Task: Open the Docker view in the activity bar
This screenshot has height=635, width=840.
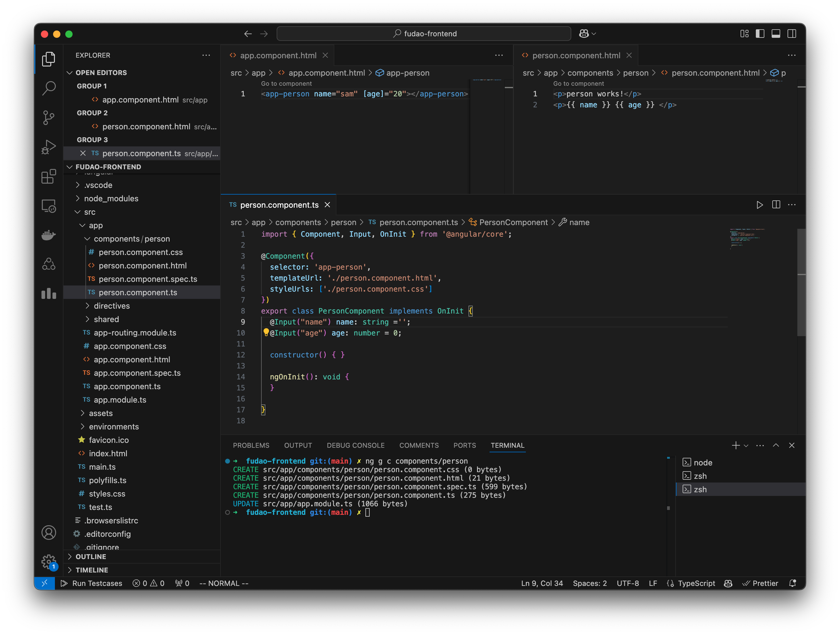Action: [48, 235]
